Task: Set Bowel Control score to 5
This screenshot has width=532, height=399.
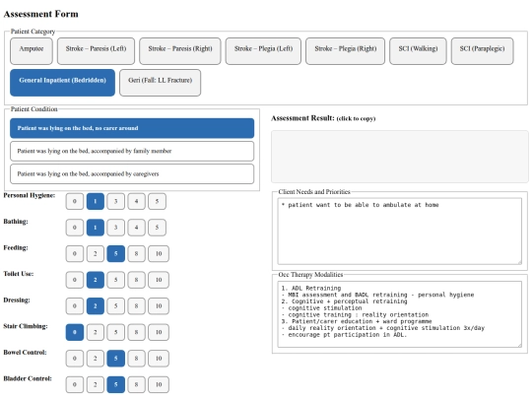Action: [115, 359]
